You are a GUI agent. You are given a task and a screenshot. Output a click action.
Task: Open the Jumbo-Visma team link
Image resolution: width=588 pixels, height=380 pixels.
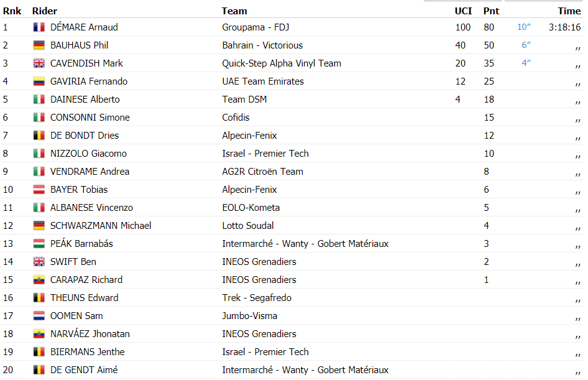pyautogui.click(x=249, y=316)
